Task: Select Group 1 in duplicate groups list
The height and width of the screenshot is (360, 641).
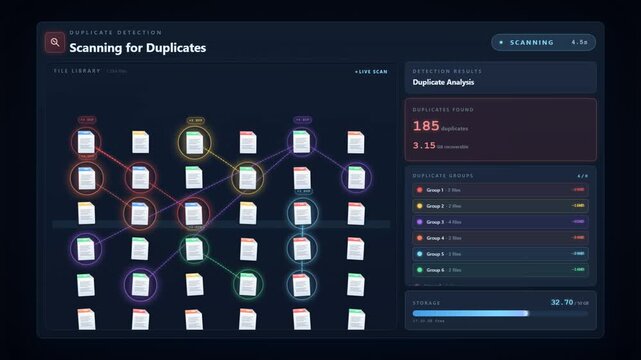Action: pyautogui.click(x=500, y=190)
